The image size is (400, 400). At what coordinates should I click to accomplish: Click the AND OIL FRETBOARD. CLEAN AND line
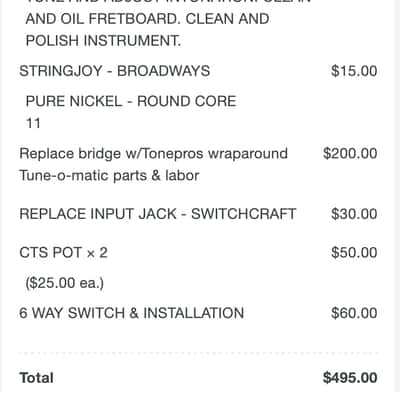147,19
